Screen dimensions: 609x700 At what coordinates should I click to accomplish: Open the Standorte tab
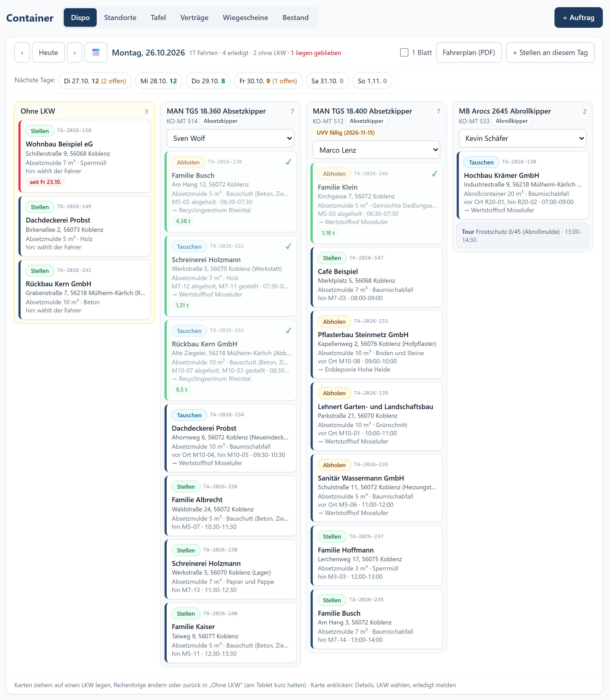coord(120,18)
